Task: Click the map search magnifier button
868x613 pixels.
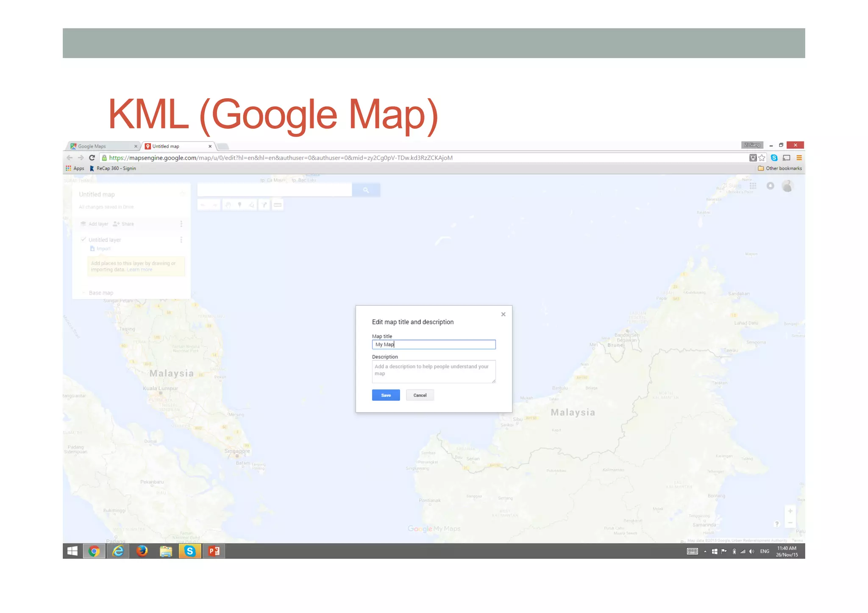Action: click(x=366, y=190)
